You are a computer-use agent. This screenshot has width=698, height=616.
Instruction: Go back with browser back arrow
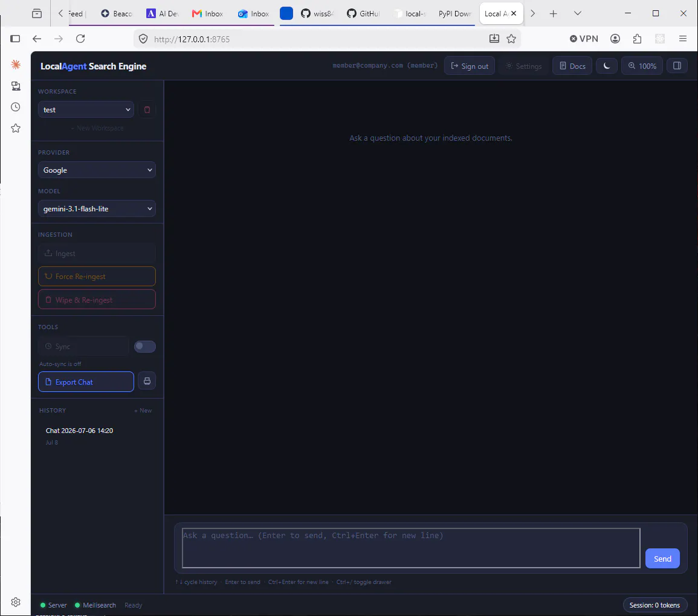tap(37, 39)
